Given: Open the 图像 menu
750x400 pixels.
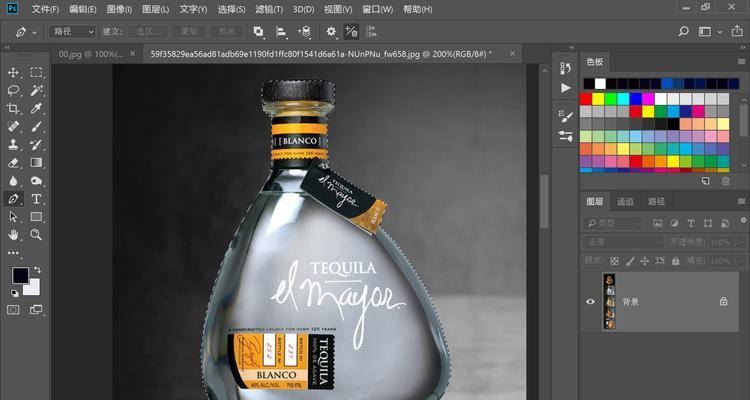Looking at the screenshot, I should point(120,9).
